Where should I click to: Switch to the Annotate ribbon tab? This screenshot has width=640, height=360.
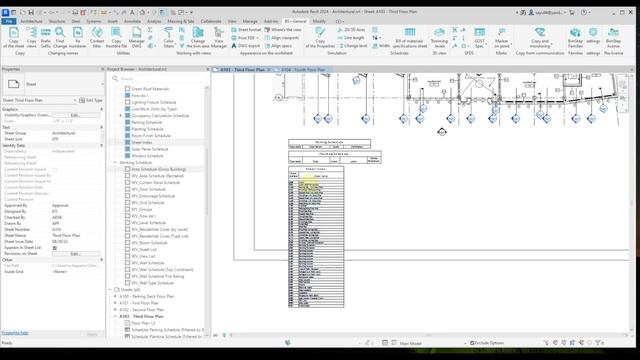tap(132, 21)
